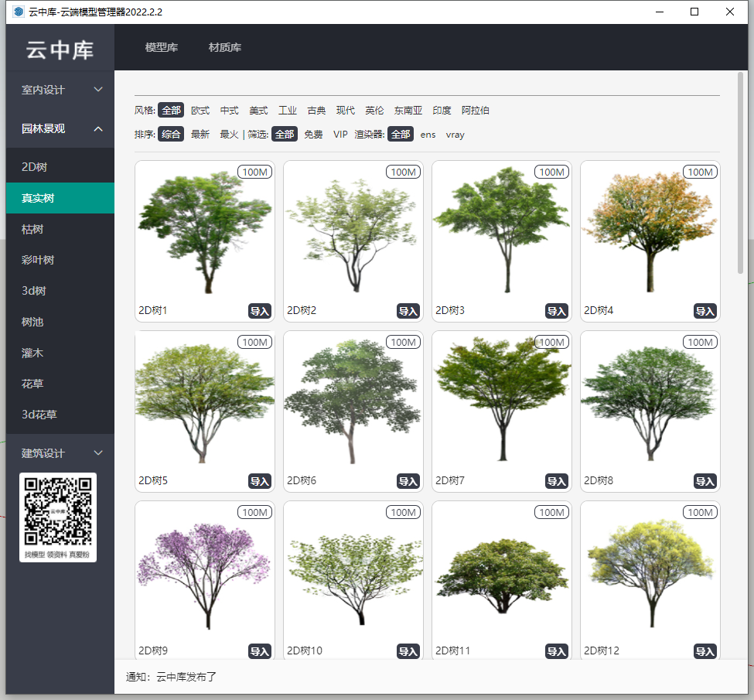
Task: Select 全部 in 筛选 filter
Action: pyautogui.click(x=285, y=135)
